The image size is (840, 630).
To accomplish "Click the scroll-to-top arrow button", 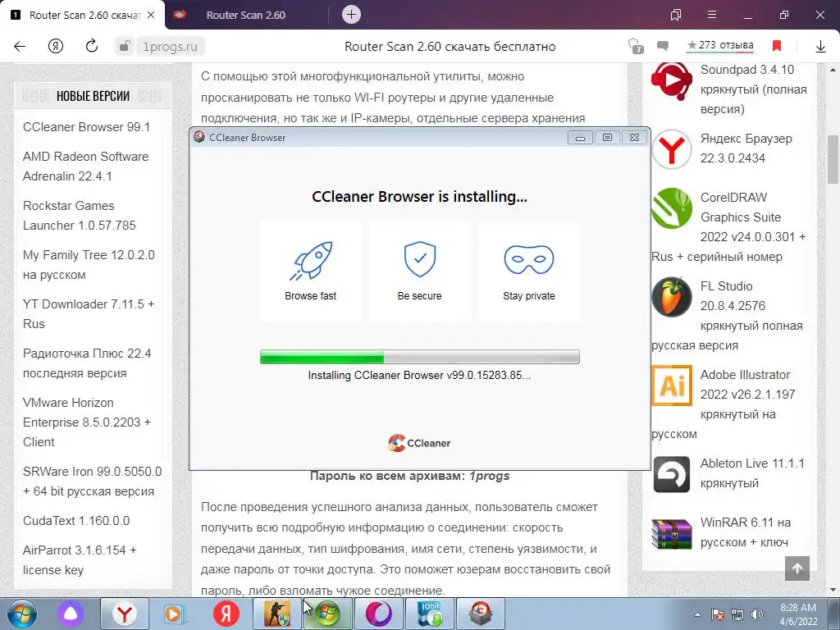I will point(797,568).
